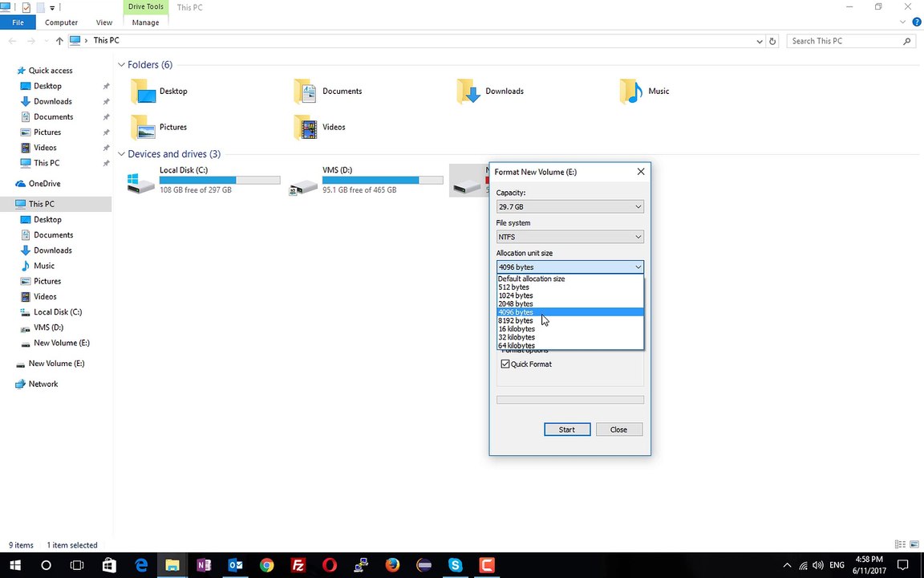Screen dimensions: 924x578
Task: Open the Local Disk (C:) drive icon
Action: pyautogui.click(x=141, y=183)
